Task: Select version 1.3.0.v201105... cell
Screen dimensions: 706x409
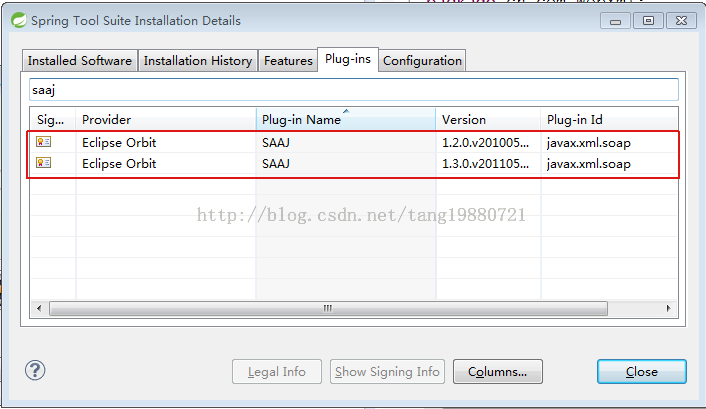Action: pos(485,164)
